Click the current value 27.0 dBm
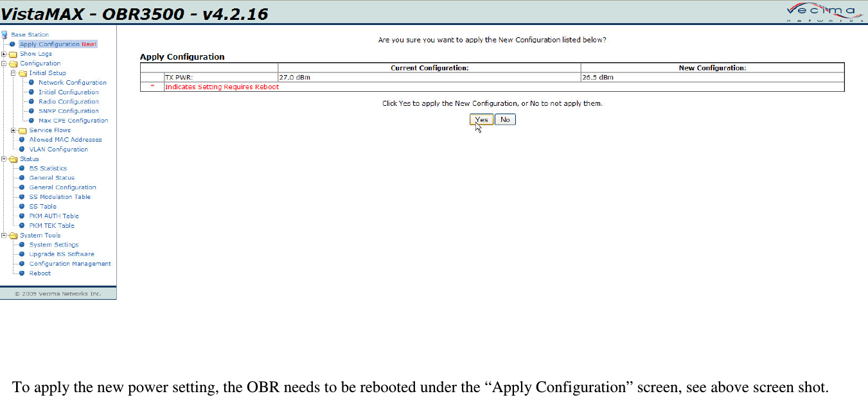 [x=294, y=77]
